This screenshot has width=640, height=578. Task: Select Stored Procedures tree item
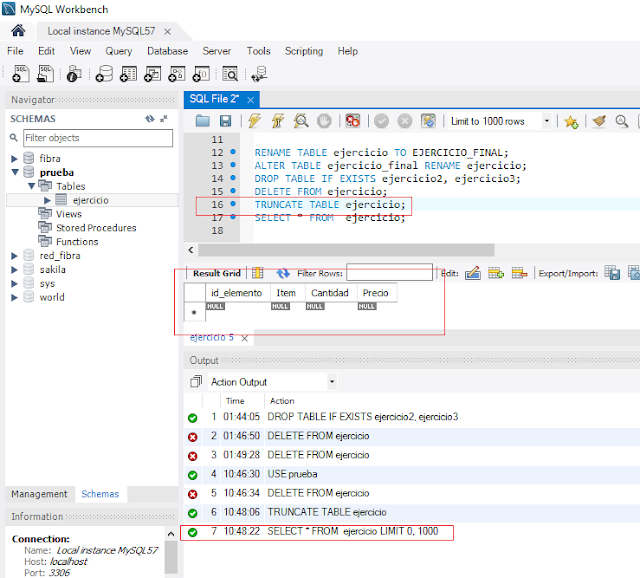click(96, 228)
